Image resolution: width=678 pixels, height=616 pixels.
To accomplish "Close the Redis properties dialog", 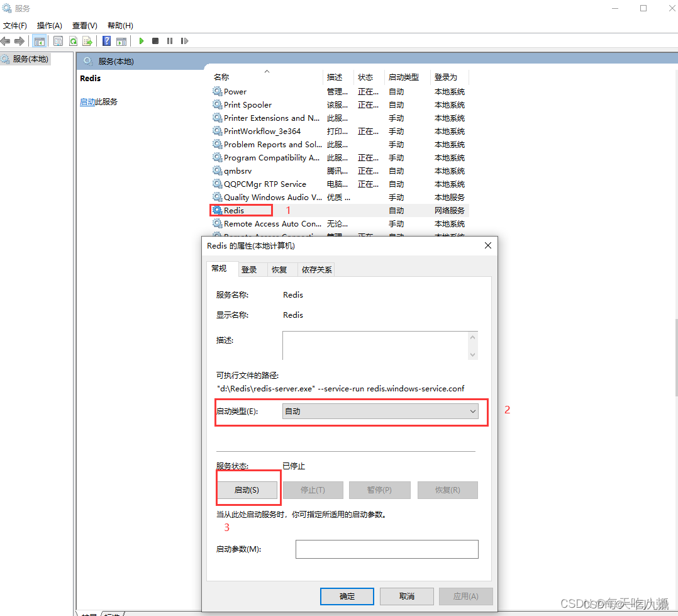I will (x=488, y=245).
